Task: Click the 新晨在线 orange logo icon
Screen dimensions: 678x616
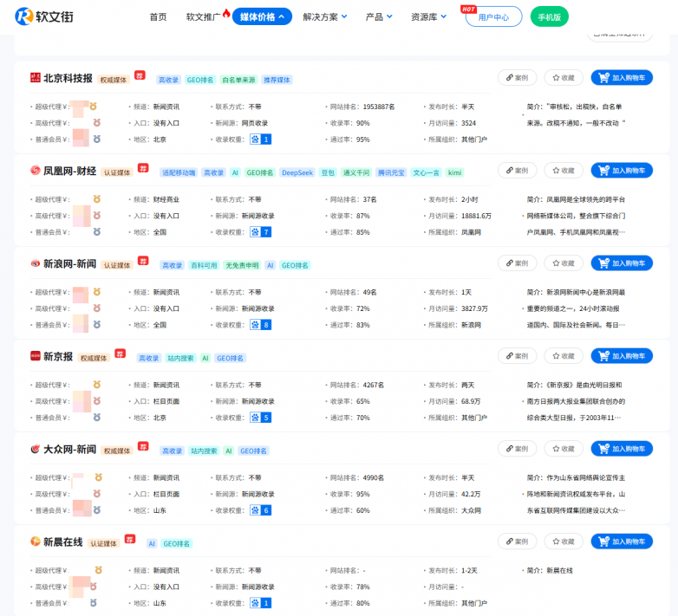Action: (x=35, y=541)
